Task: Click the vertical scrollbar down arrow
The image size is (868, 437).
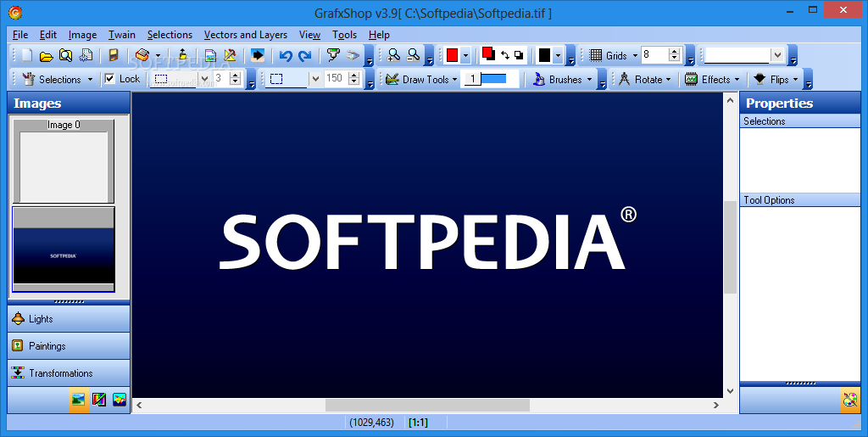Action: click(x=730, y=391)
